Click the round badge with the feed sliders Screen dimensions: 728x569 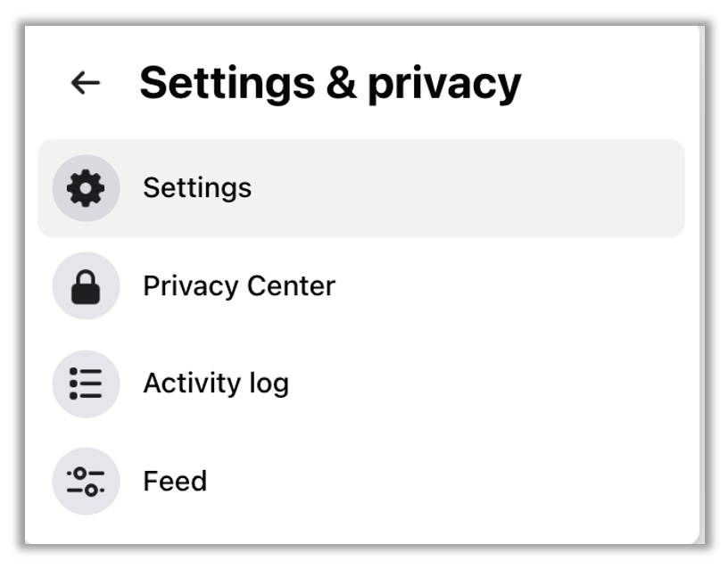click(x=86, y=482)
